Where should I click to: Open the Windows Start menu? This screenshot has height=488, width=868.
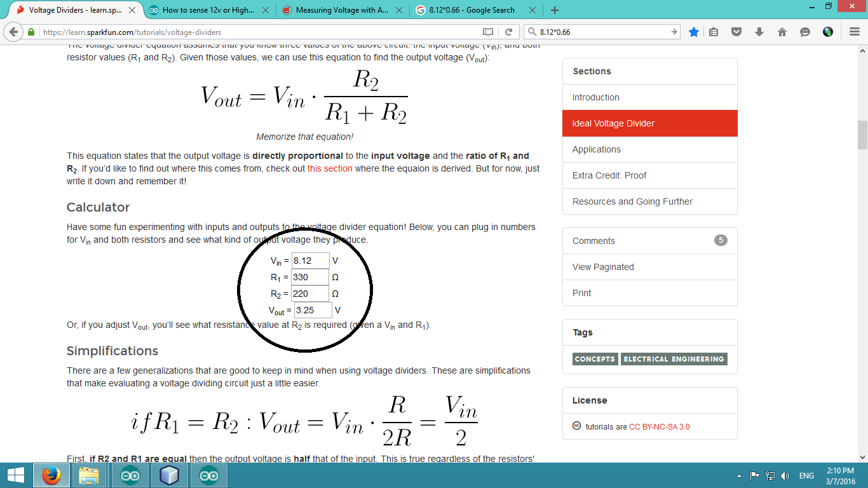15,475
